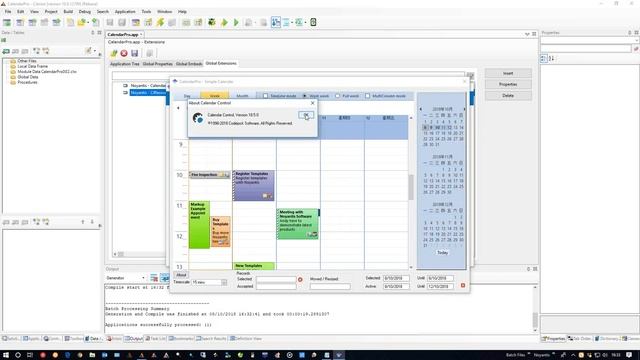The image size is (640, 360).
Task: Toggle the Timeline mode checkbox
Action: pyautogui.click(x=266, y=96)
